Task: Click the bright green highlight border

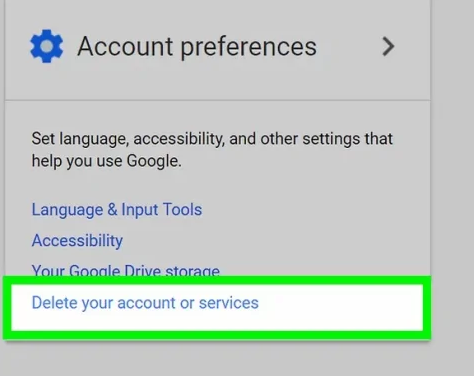Action: (217, 280)
